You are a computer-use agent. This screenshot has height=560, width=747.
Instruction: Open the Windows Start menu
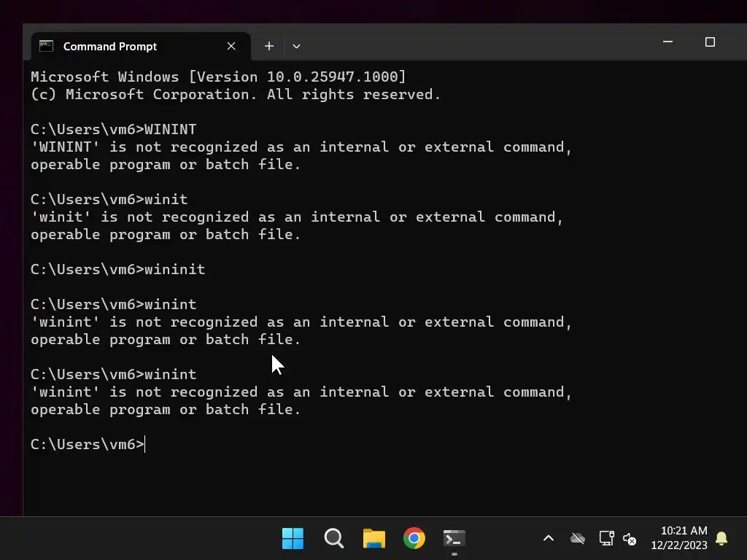(x=293, y=539)
